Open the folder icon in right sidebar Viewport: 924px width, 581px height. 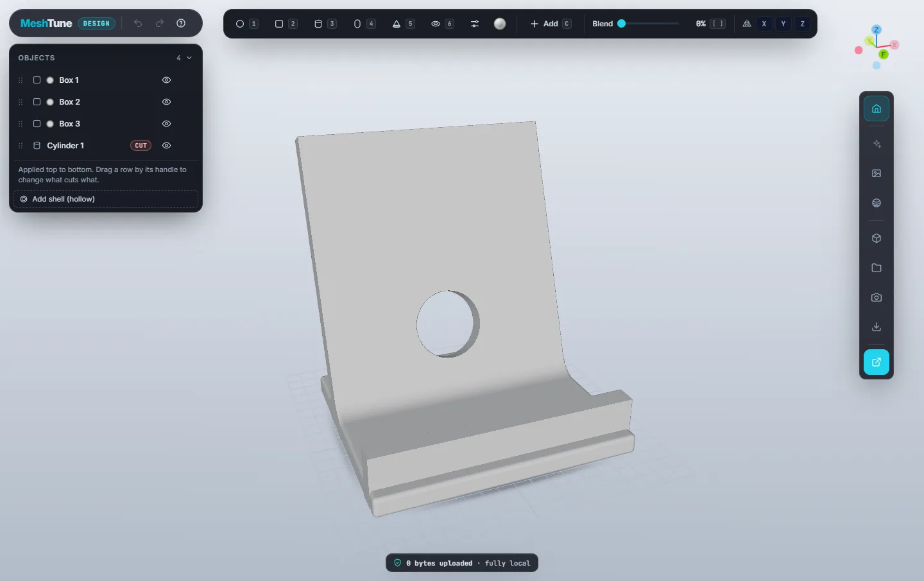[x=877, y=268]
